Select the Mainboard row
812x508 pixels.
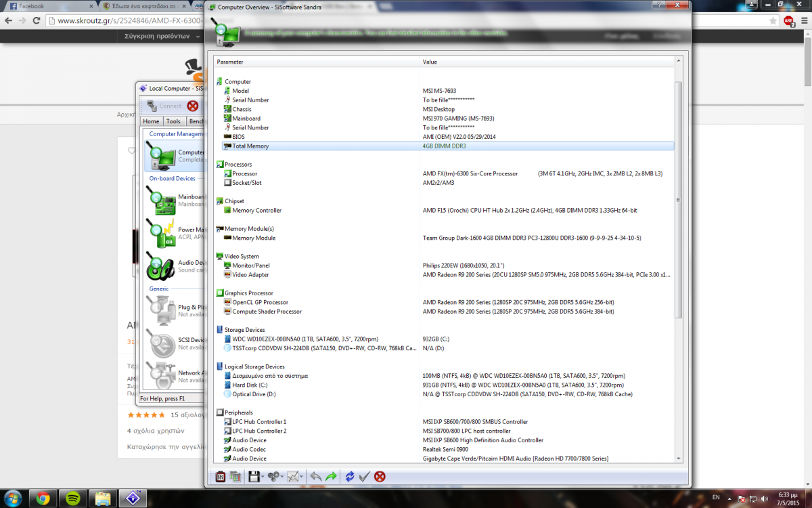(x=444, y=119)
